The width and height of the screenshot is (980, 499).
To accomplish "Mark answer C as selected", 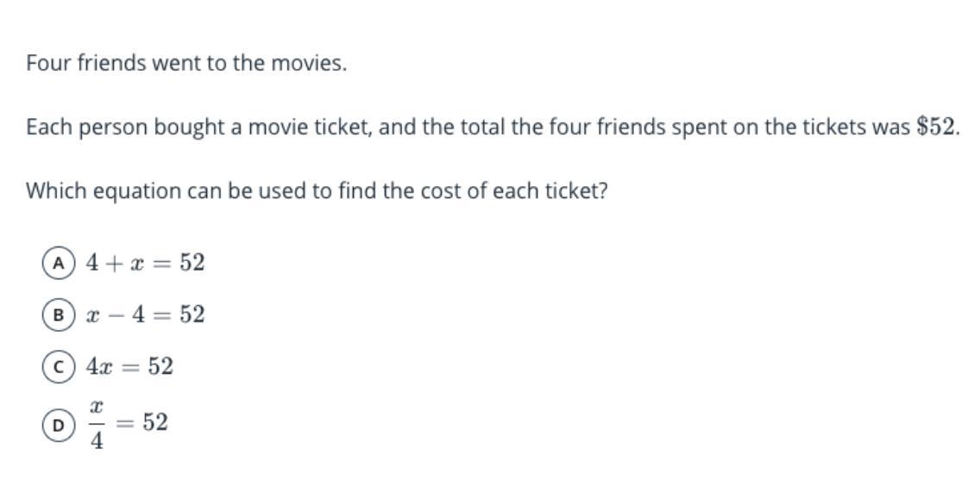I will pos(58,367).
